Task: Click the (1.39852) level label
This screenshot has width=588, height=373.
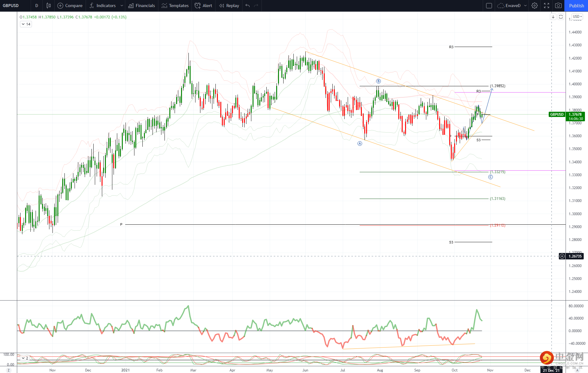Action: click(x=497, y=86)
